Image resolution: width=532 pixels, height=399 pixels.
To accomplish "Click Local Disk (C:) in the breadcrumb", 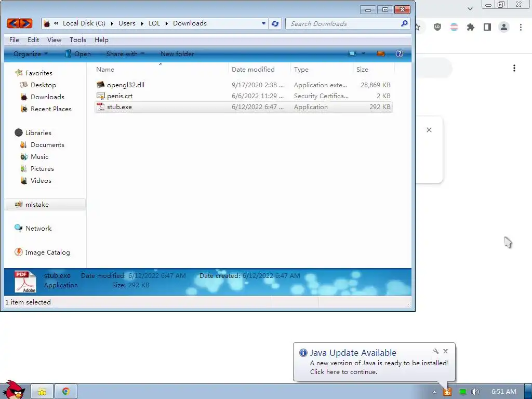I will [84, 23].
